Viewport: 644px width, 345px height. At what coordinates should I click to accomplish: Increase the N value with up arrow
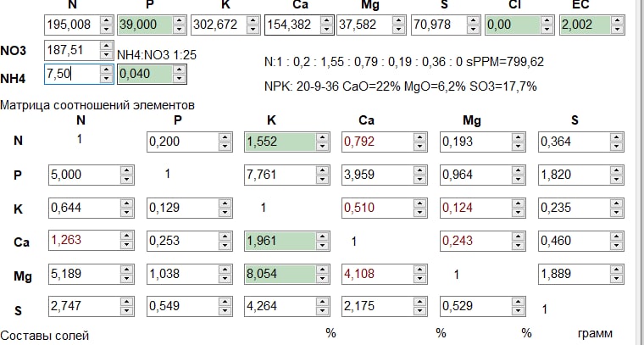[107, 20]
